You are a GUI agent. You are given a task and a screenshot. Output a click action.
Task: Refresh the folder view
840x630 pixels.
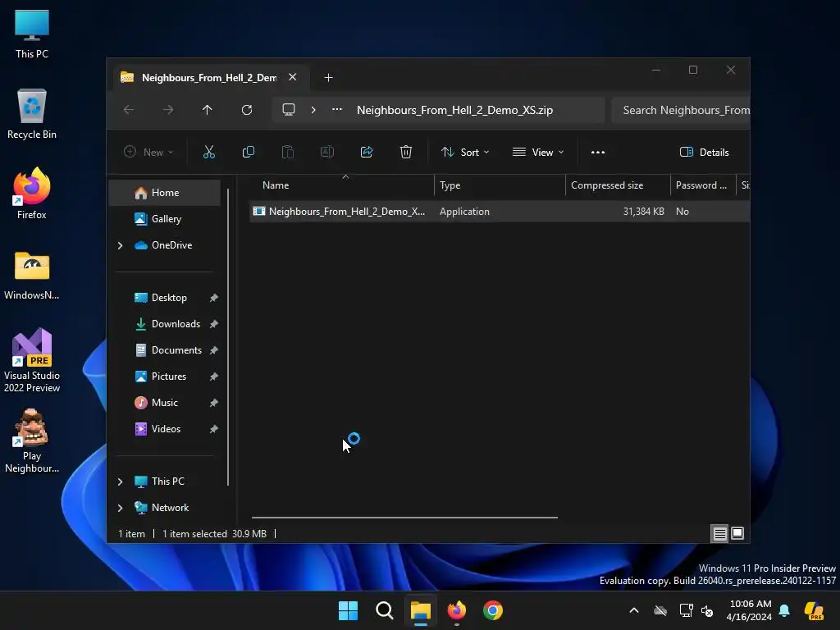tap(247, 110)
